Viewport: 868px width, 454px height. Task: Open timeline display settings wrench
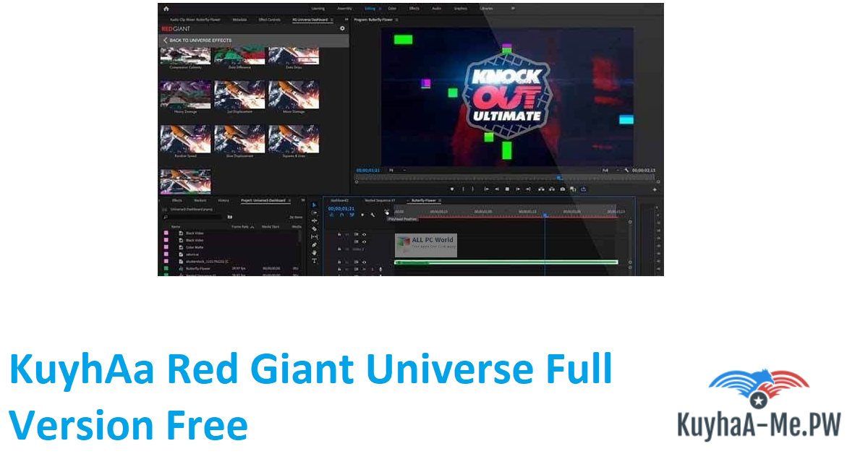[373, 215]
